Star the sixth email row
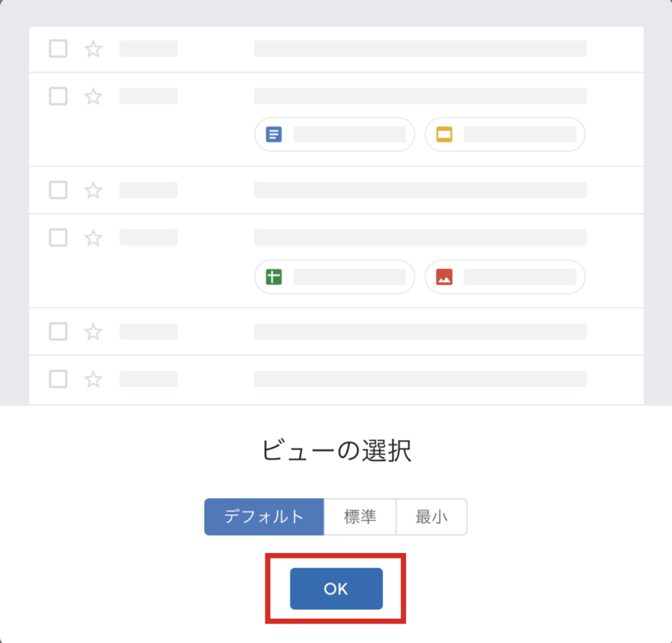 (94, 379)
